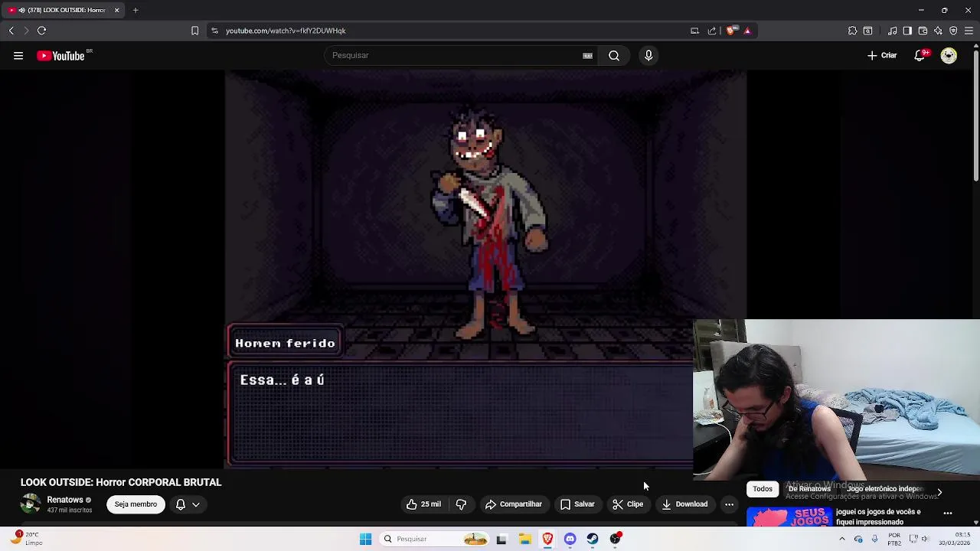Open the Leo AI sparkle icon
980x551 pixels.
pos(938,31)
